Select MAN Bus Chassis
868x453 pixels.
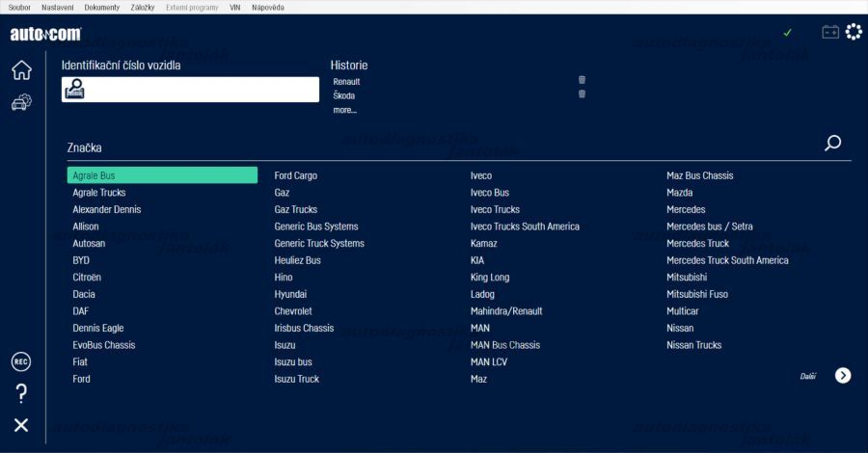[x=505, y=345]
